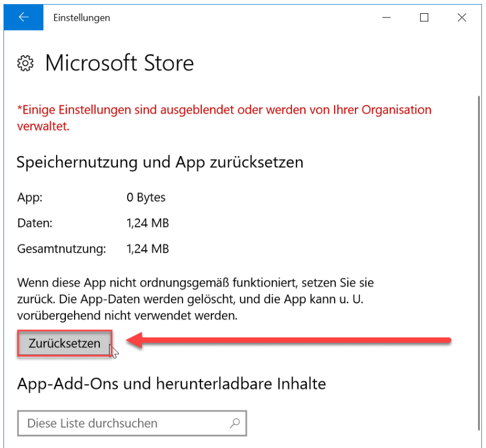The width and height of the screenshot is (486, 448).
Task: Close the Einstellungen window
Action: click(x=462, y=17)
